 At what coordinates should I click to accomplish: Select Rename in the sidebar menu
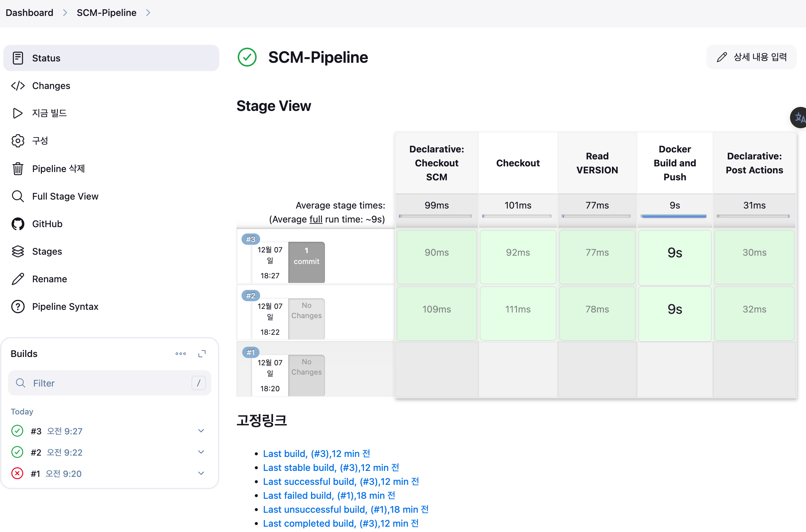pos(50,279)
